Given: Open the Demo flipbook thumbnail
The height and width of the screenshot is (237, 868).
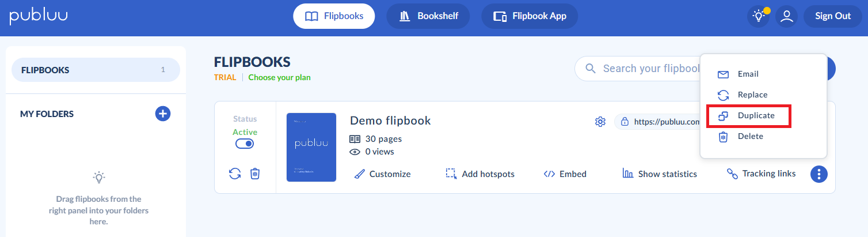Looking at the screenshot, I should [311, 147].
